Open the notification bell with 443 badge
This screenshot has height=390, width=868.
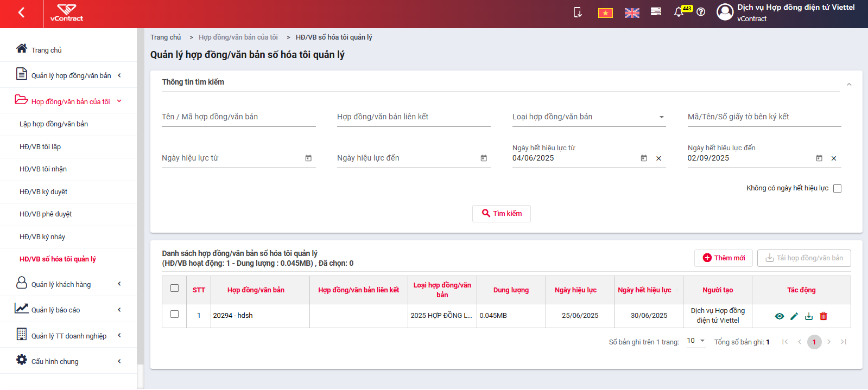[679, 12]
